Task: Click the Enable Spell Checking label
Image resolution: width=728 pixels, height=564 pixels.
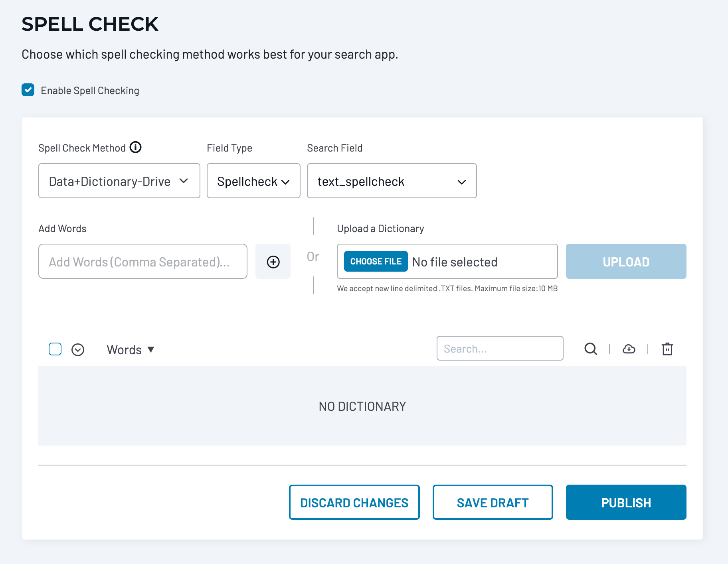Action: click(90, 91)
